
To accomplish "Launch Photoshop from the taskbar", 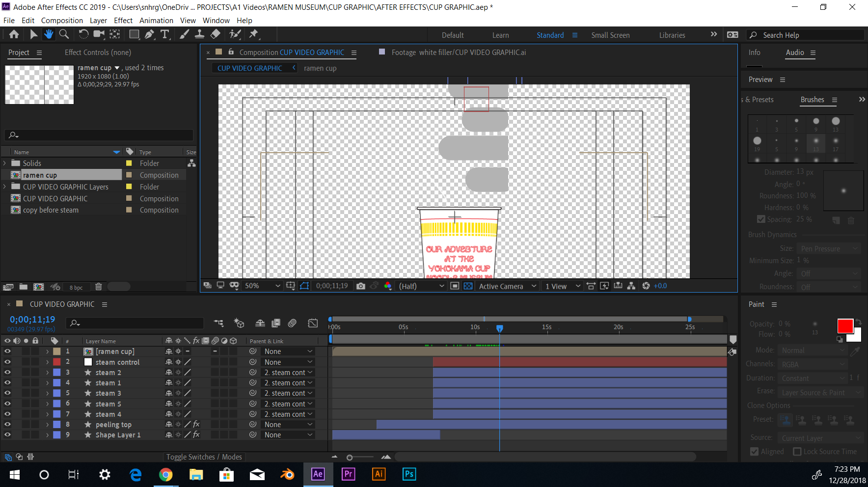I will 409,474.
